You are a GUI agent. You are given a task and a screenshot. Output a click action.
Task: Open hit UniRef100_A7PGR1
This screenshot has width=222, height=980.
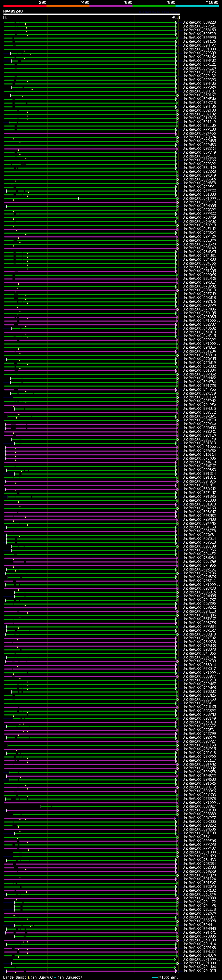199,26
